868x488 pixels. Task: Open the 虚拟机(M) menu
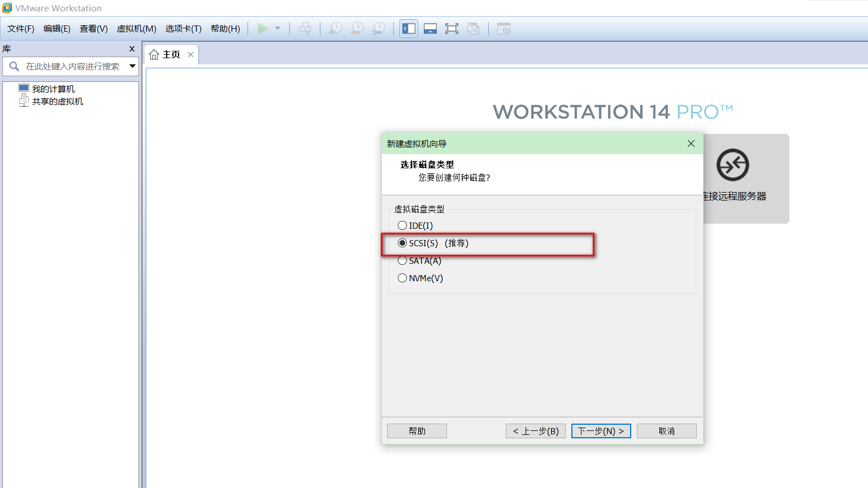pos(136,28)
